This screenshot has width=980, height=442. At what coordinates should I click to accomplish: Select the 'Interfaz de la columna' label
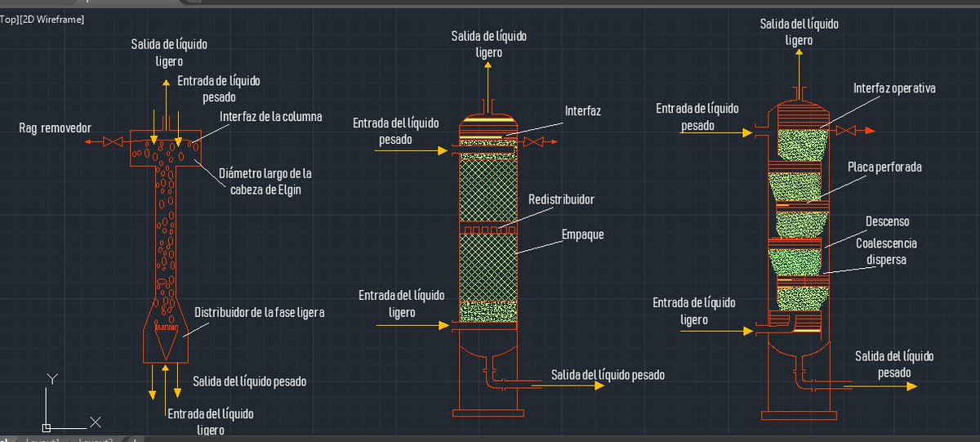coord(271,117)
